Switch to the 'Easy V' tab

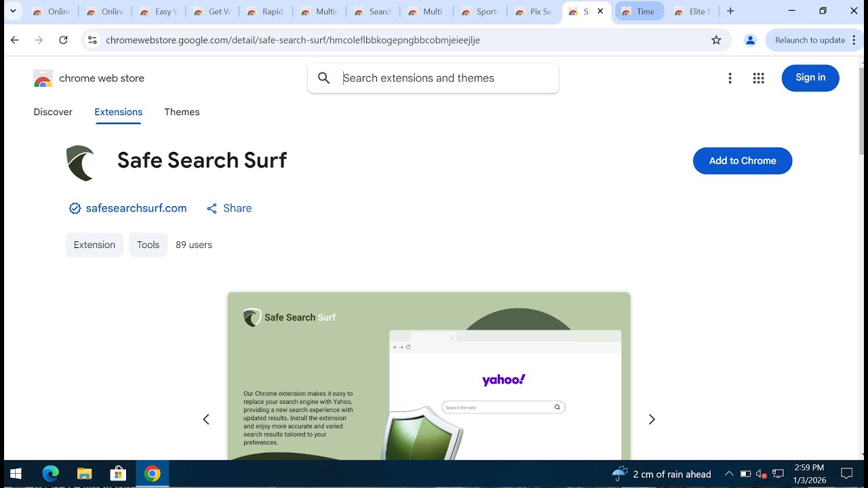coord(159,12)
